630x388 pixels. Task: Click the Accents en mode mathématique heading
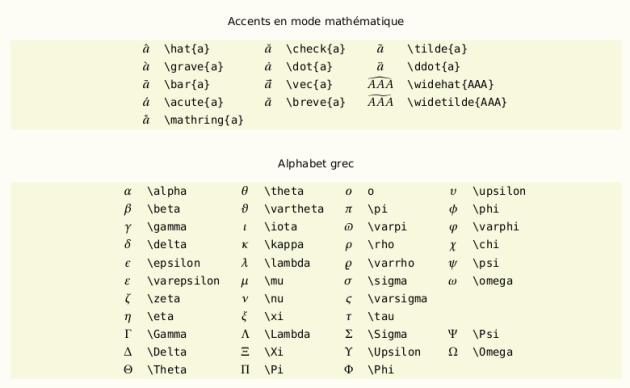(x=315, y=21)
